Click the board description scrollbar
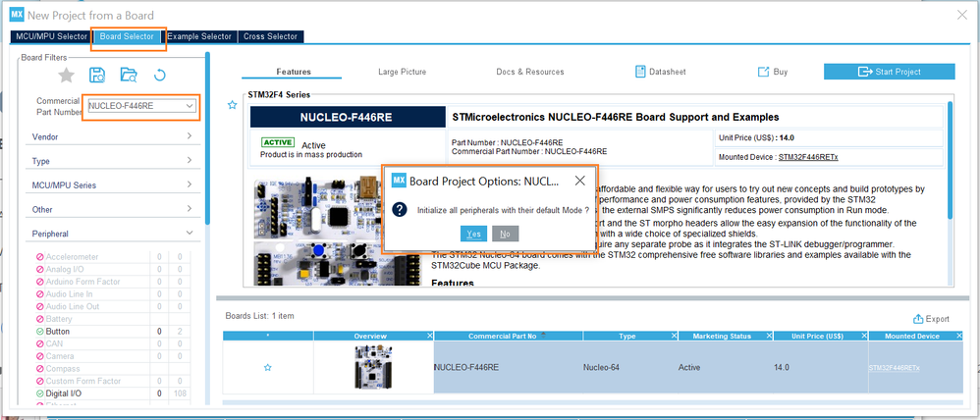This screenshot has height=420, width=980. pos(951,159)
